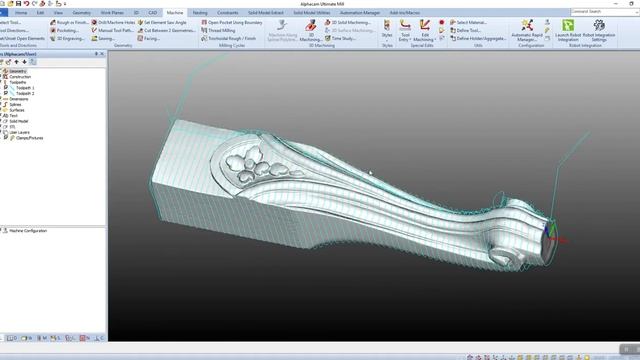Open Automation Manager tab
The width and height of the screenshot is (640, 360).
coord(360,13)
